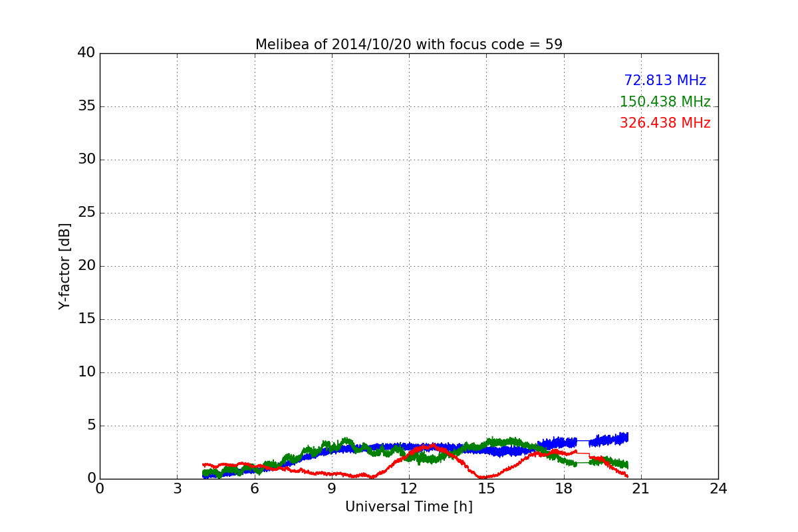
Task: Select the 150.438 MHz legend label
Action: [x=665, y=102]
